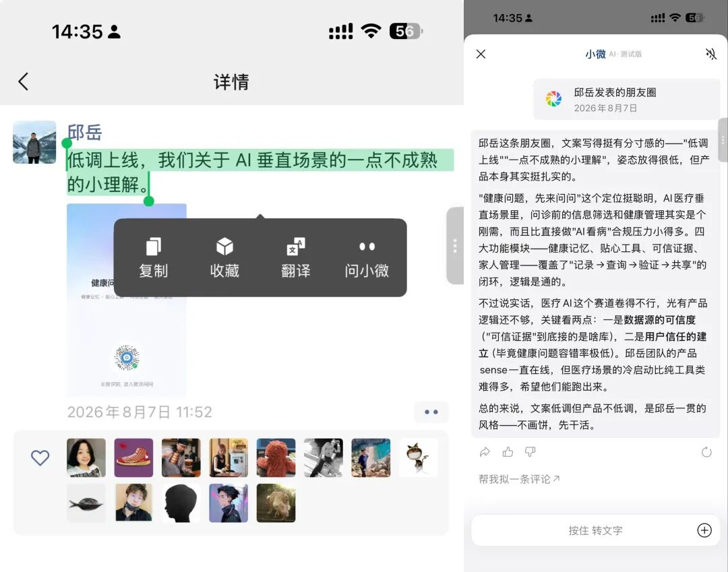The height and width of the screenshot is (572, 728).
Task: Tap the 帮我拟一条评论 suggestion
Action: 519,479
